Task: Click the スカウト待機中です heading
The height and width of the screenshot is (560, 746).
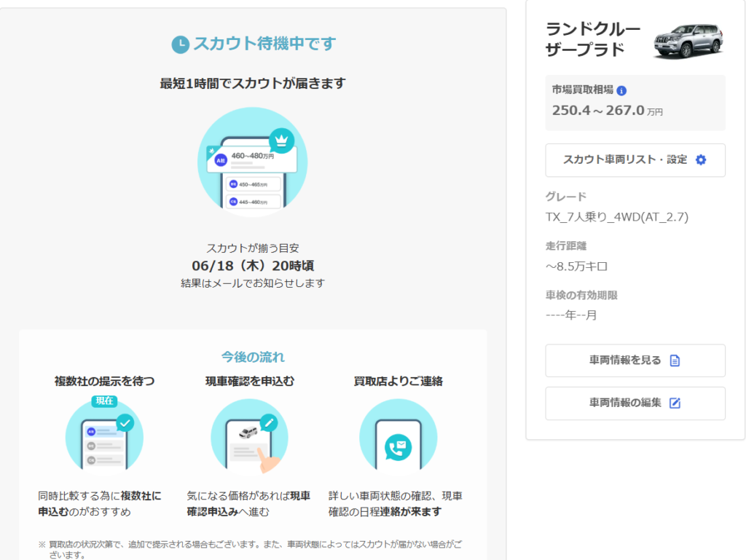Action: click(x=264, y=44)
